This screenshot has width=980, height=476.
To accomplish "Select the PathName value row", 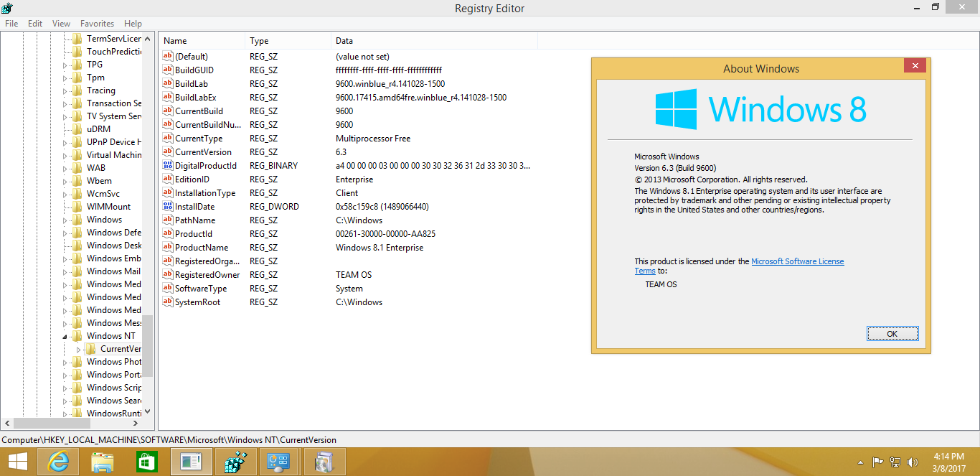I will 348,220.
